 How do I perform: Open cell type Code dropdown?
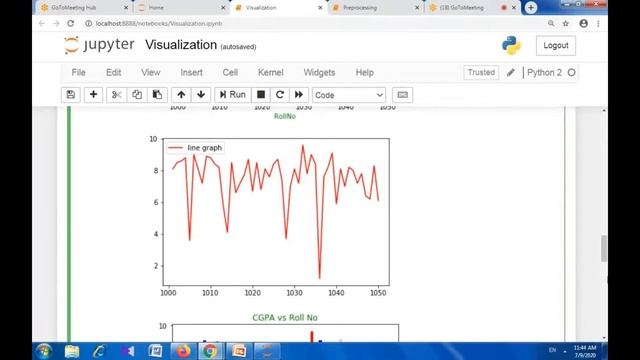[x=349, y=95]
